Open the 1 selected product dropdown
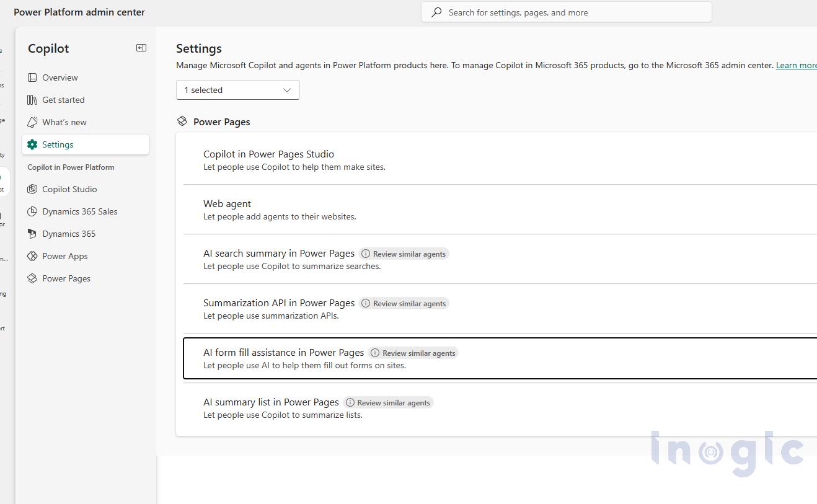This screenshot has height=504, width=817. click(x=238, y=90)
